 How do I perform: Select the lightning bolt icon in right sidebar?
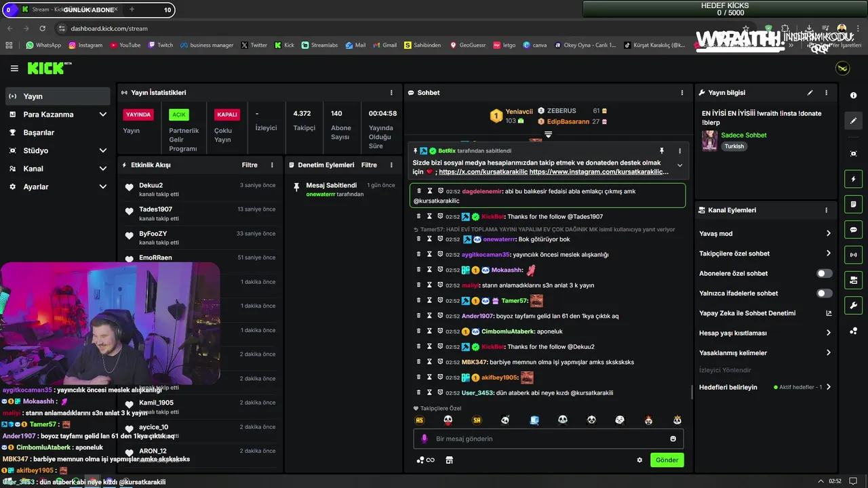854,179
